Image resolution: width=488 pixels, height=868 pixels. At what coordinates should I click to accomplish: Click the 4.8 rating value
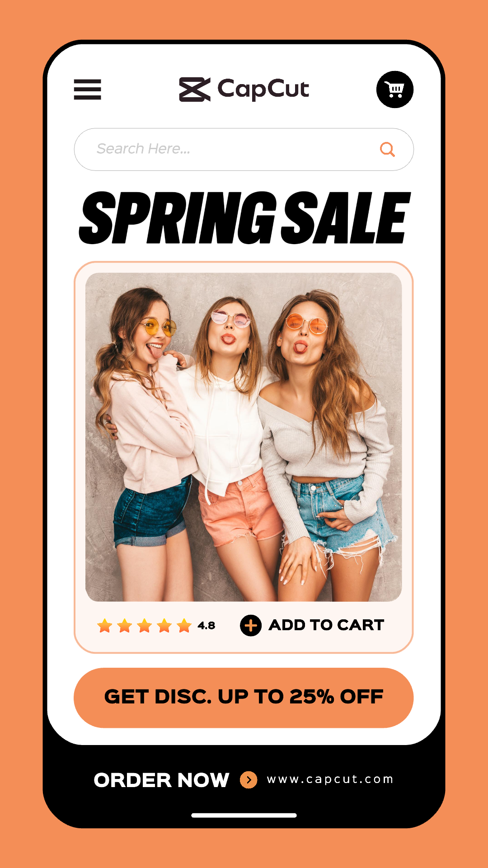[206, 626]
